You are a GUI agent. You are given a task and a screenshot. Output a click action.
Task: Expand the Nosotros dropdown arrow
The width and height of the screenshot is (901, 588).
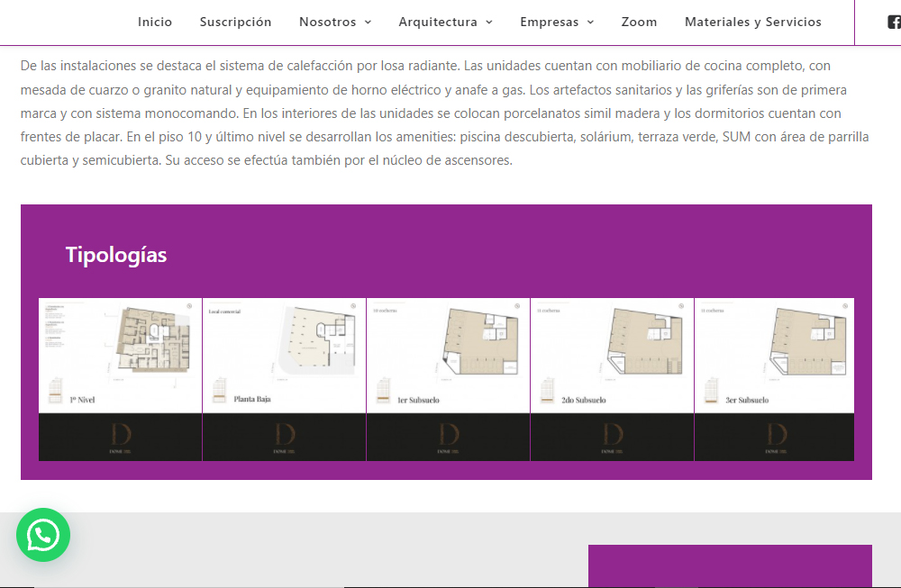coord(367,23)
